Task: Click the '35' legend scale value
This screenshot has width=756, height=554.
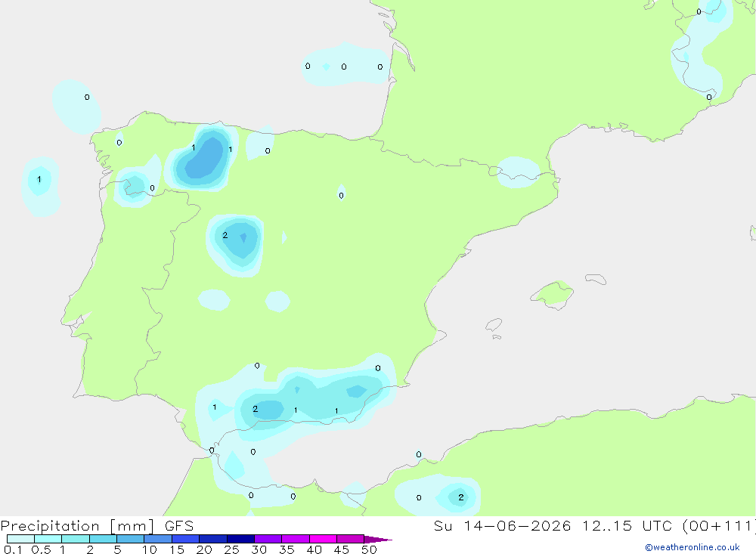Action: (287, 549)
